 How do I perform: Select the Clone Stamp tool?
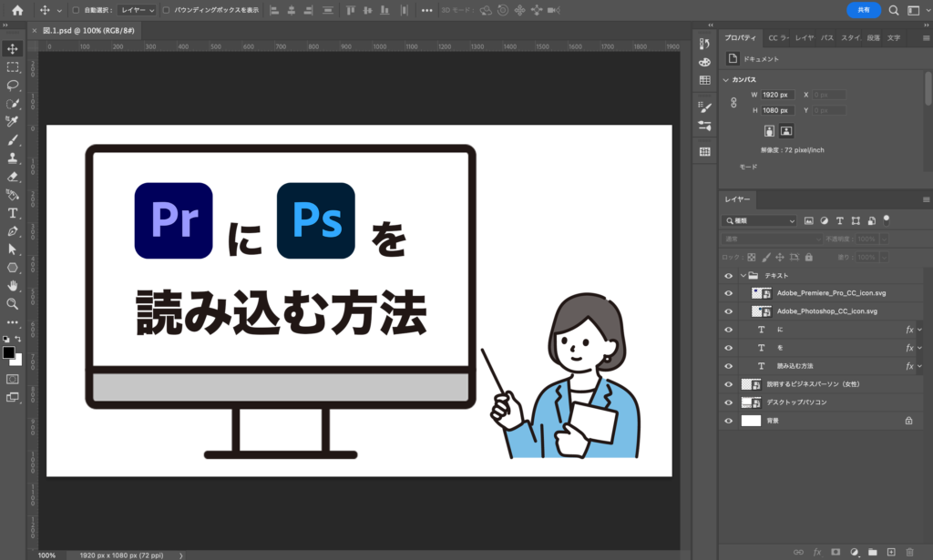pyautogui.click(x=13, y=158)
